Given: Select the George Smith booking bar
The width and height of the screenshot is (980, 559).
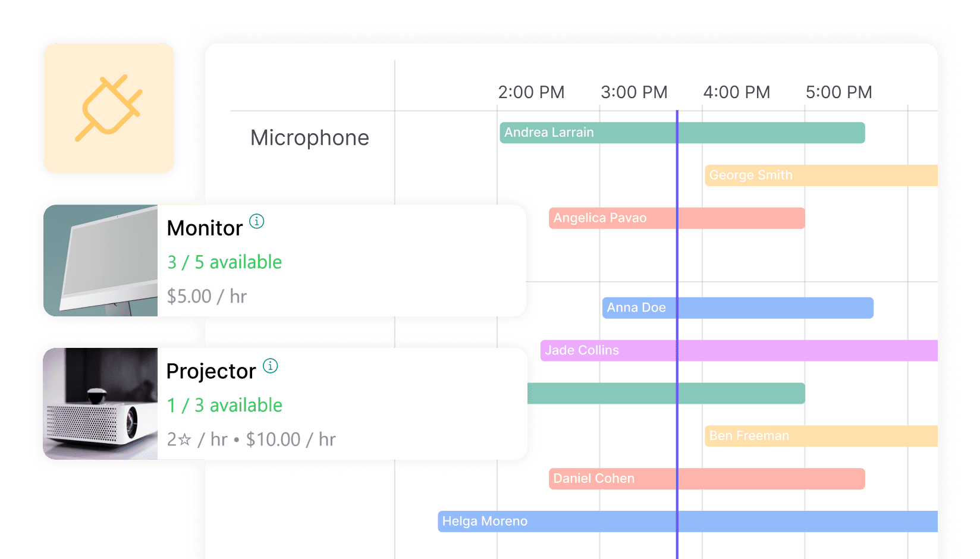Looking at the screenshot, I should click(821, 175).
